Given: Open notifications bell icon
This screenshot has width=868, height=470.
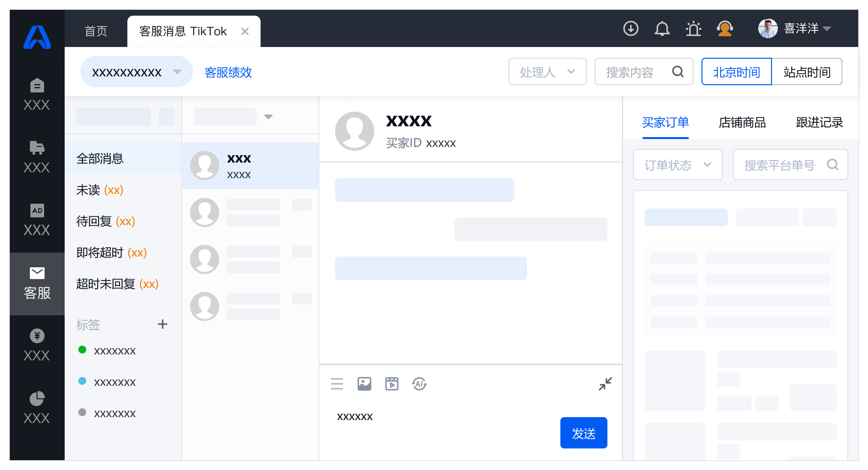Looking at the screenshot, I should (x=662, y=28).
